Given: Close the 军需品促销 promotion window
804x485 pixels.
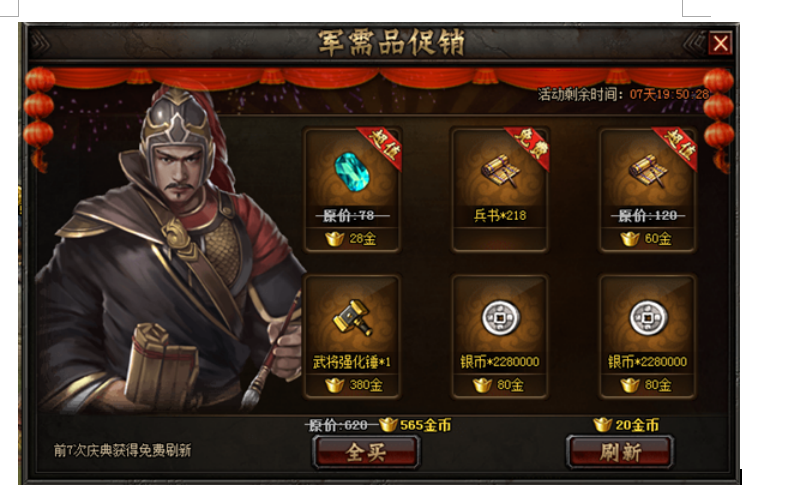Looking at the screenshot, I should pyautogui.click(x=720, y=44).
